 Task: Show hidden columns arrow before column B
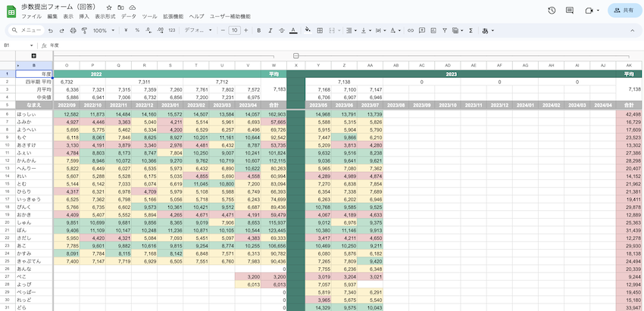click(18, 66)
